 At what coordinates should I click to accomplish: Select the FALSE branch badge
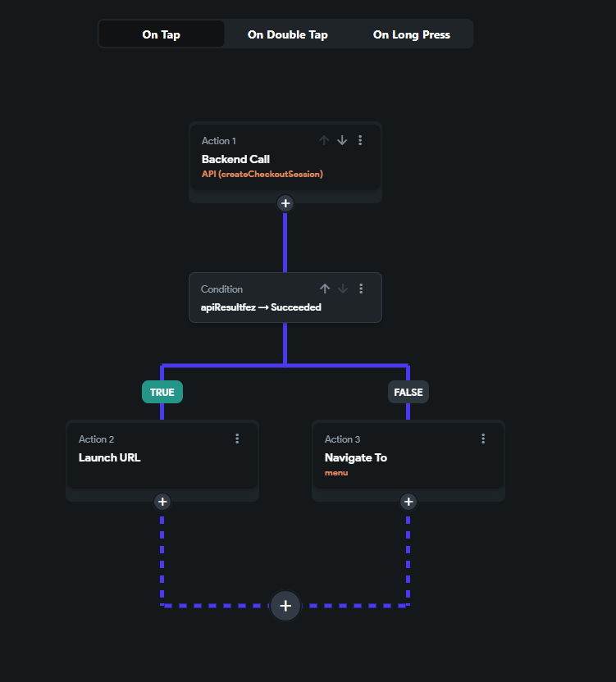click(x=408, y=392)
